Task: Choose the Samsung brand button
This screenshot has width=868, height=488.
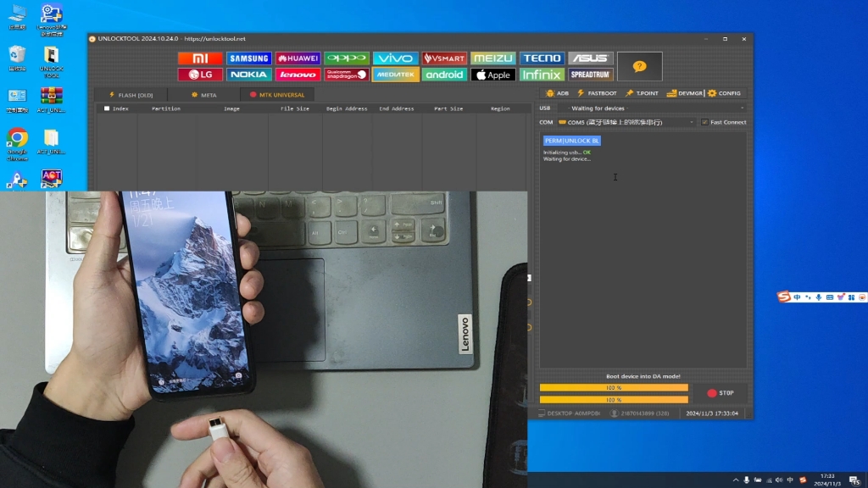Action: (249, 58)
